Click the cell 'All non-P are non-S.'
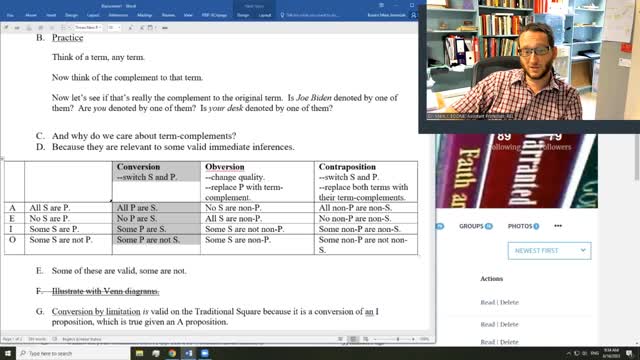 point(366,208)
